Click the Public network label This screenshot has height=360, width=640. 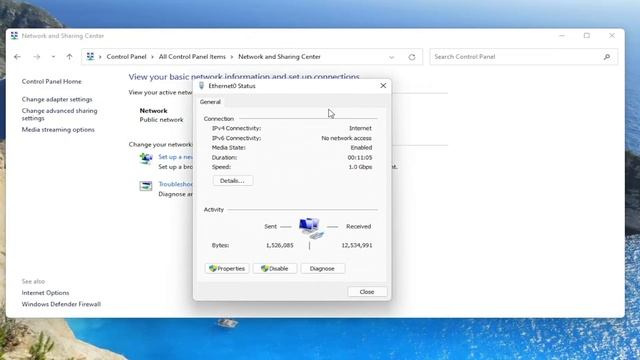(x=161, y=120)
